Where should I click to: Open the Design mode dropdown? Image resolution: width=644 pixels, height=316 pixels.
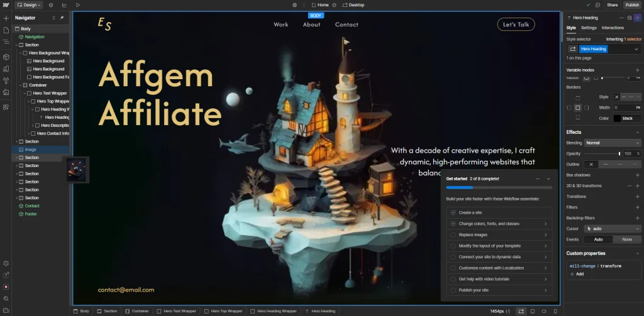pos(28,5)
